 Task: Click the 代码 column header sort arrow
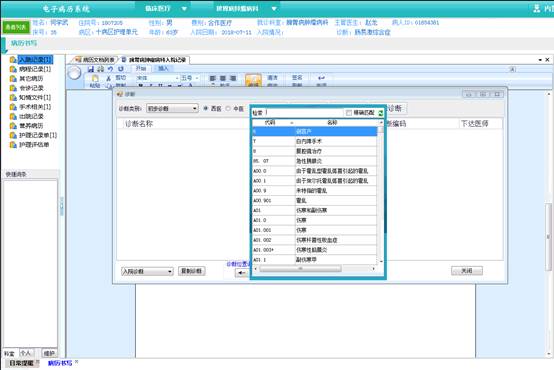click(292, 123)
